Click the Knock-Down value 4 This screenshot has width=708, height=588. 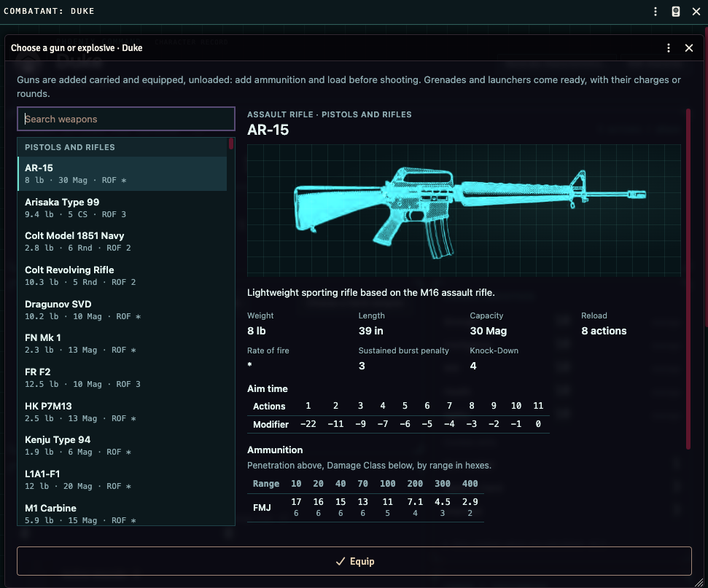coord(472,366)
